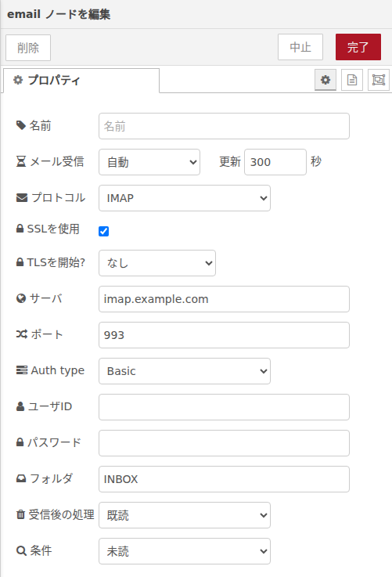Open the TLSを開始? なし dropdown

coord(157,263)
